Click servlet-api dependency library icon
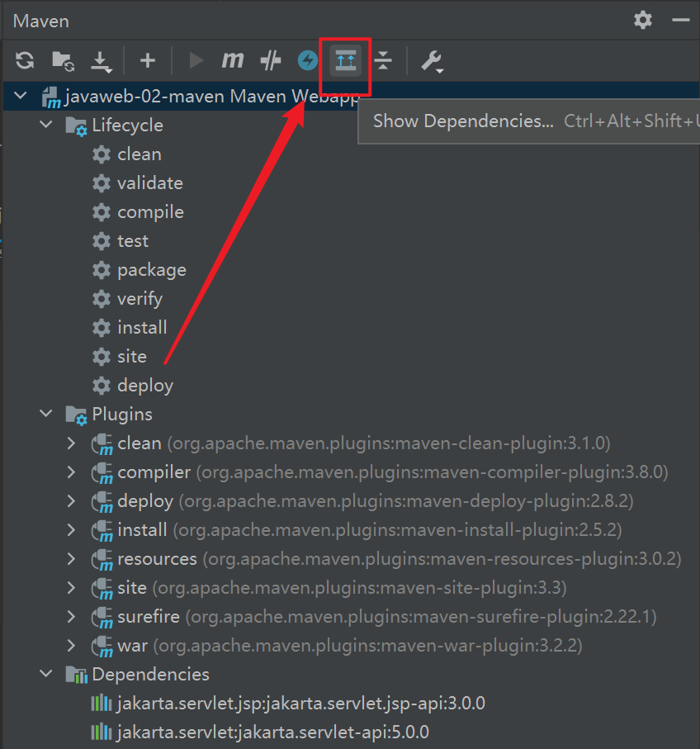This screenshot has width=700, height=749. point(102,732)
